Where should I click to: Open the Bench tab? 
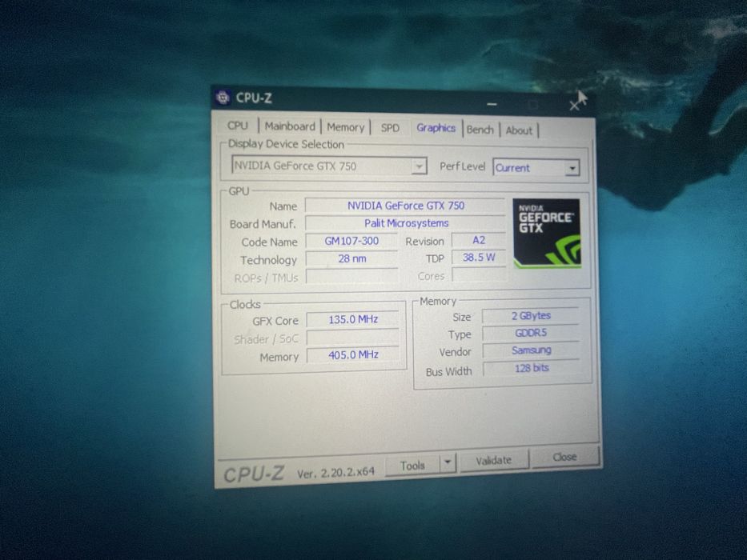(x=480, y=130)
